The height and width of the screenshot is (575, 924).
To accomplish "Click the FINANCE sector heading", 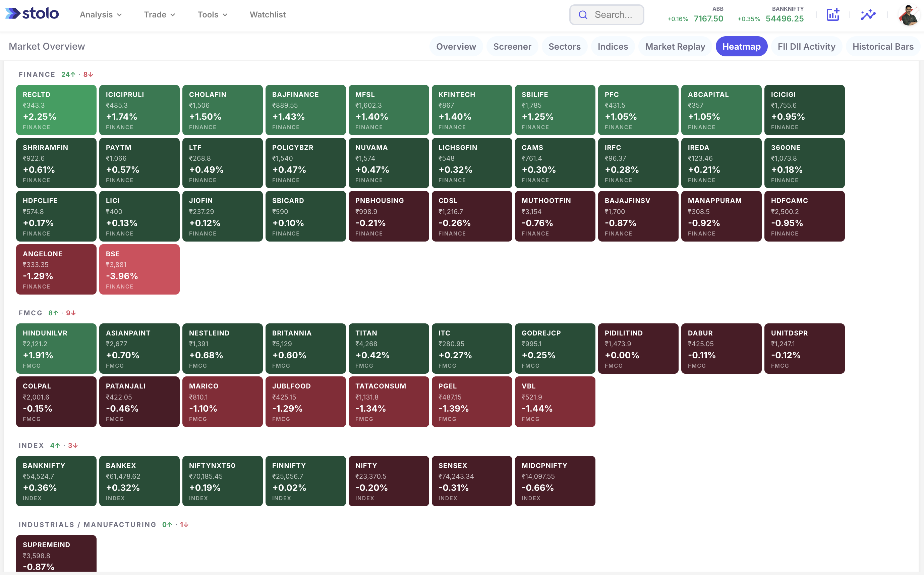I will [x=37, y=74].
